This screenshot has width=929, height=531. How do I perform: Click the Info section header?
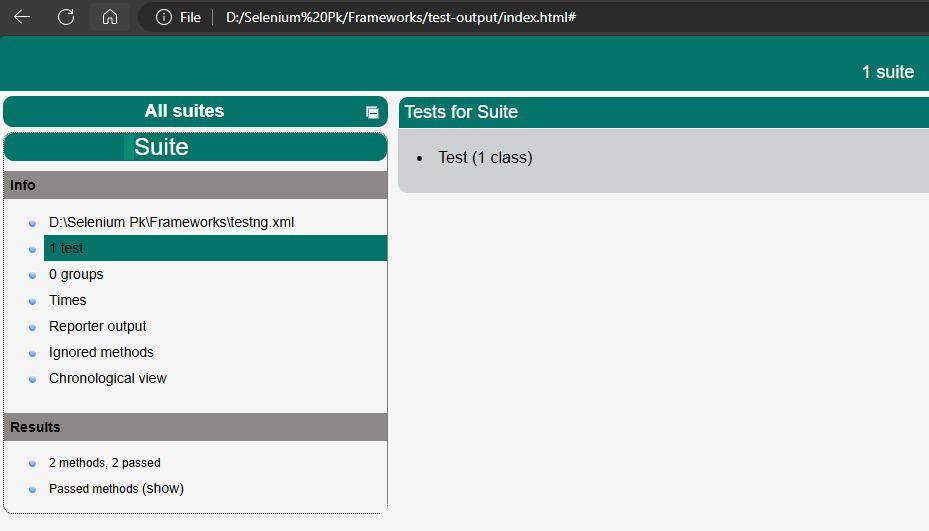(196, 185)
